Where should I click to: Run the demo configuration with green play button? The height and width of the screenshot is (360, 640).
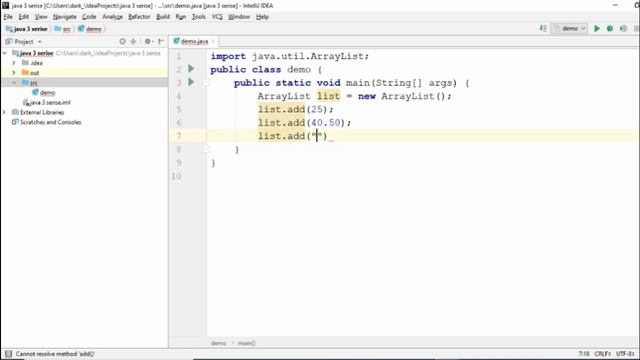click(597, 29)
